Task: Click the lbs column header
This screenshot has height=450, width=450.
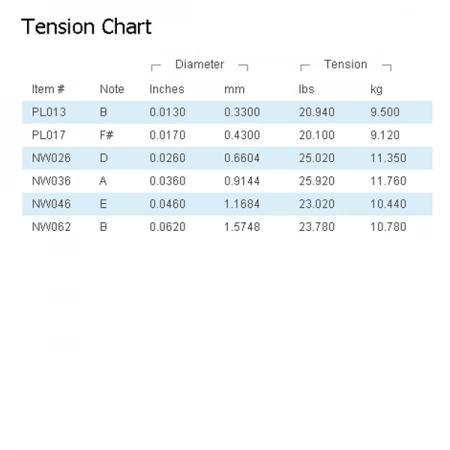Action: [307, 89]
